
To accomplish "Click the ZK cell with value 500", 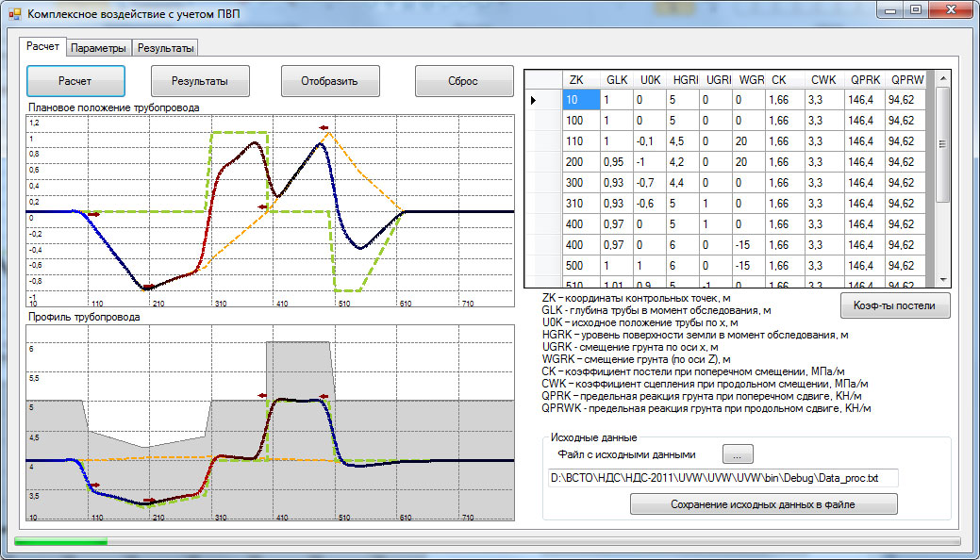I will [581, 265].
